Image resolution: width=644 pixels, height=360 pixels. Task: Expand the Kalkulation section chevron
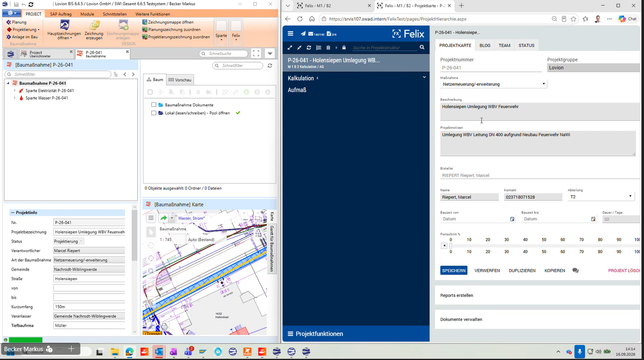(424, 77)
